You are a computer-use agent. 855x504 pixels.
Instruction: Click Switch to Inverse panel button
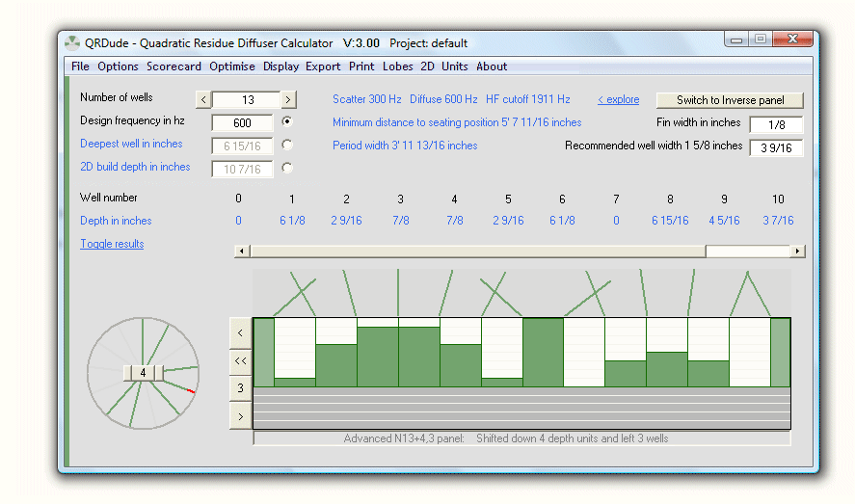coord(729,100)
